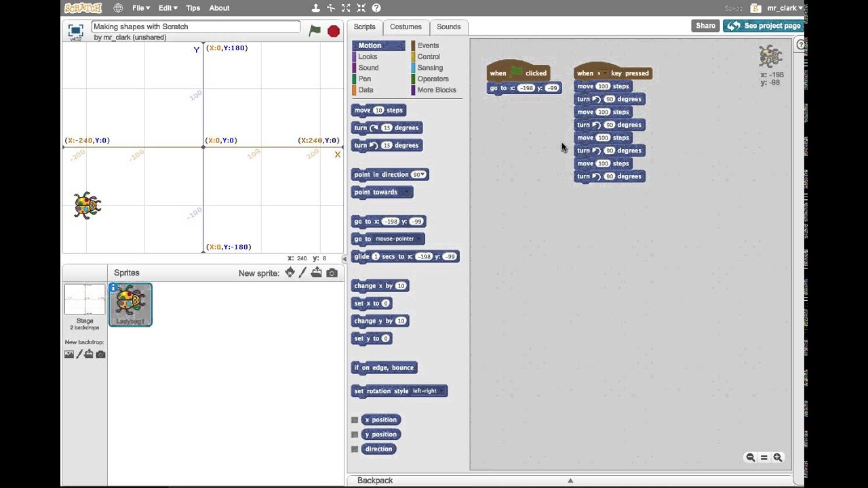Click project title input field

pos(196,26)
